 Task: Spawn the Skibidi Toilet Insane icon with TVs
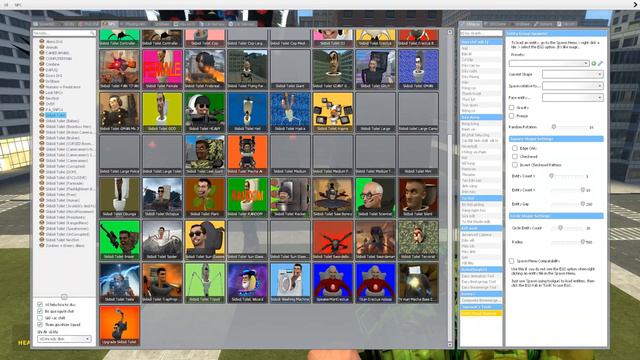(333, 112)
